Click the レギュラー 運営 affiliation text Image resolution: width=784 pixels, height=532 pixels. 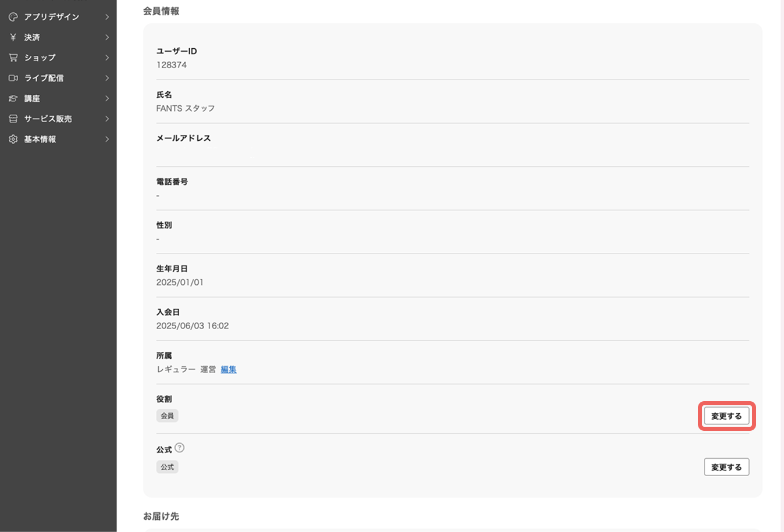(x=186, y=369)
